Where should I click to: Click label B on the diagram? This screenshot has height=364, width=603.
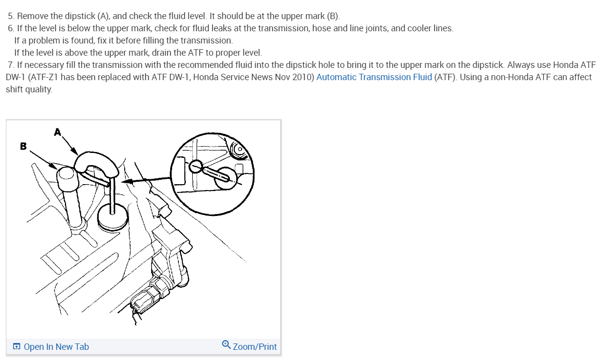click(23, 146)
